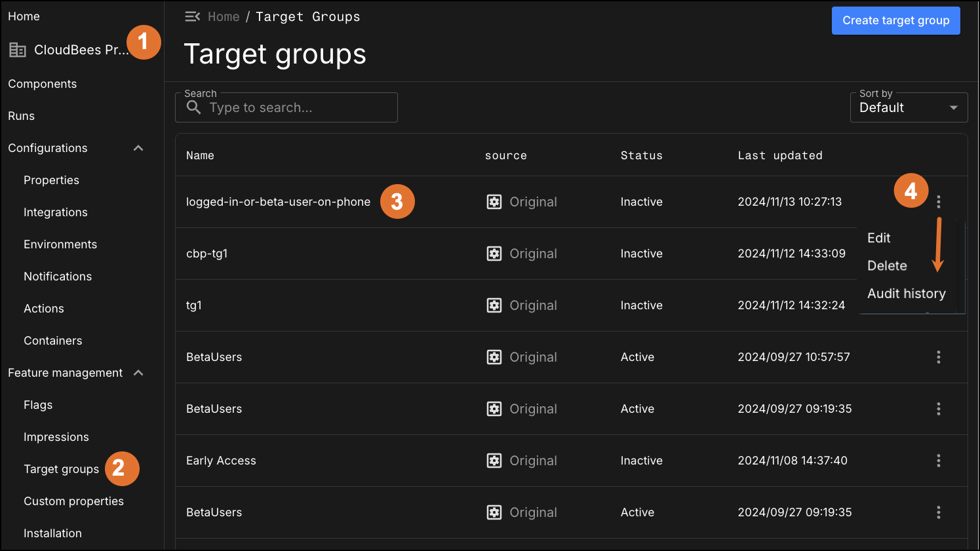Viewport: 980px width, 551px height.
Task: Collapse the sidebar using the menu toggle icon
Action: 193,16
